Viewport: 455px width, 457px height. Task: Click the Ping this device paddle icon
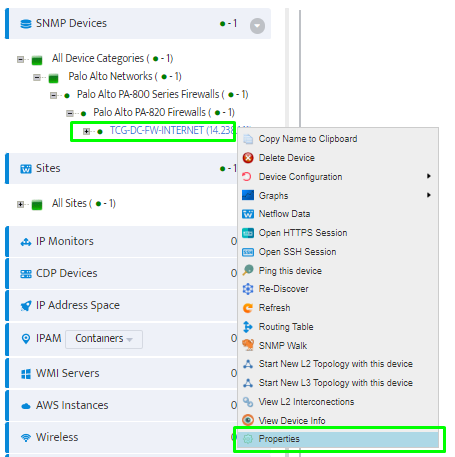coord(248,270)
